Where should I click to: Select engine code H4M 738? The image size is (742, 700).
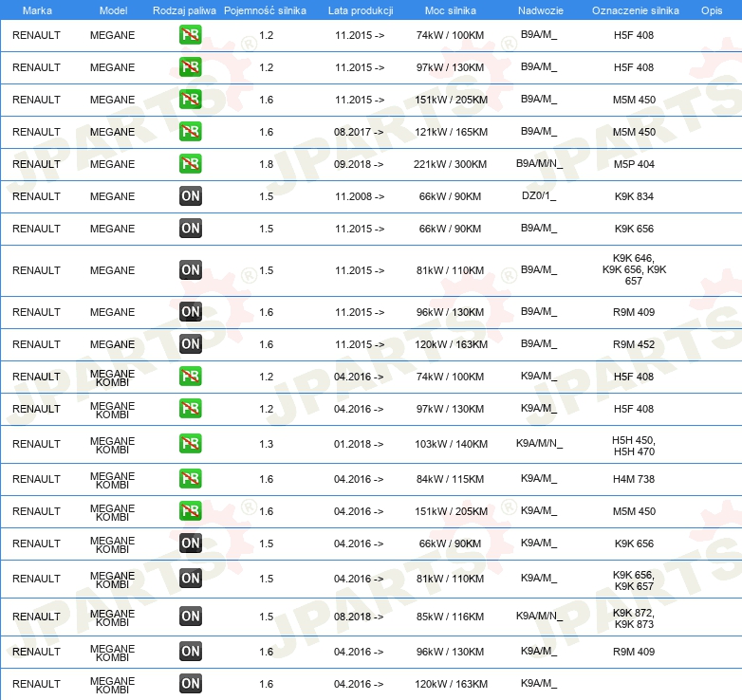tap(634, 479)
